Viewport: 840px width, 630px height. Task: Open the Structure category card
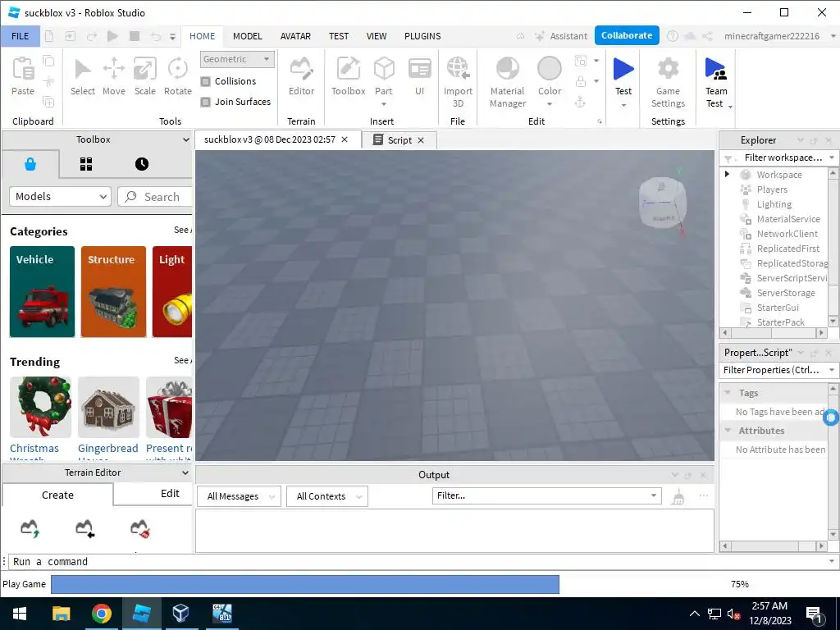point(113,291)
